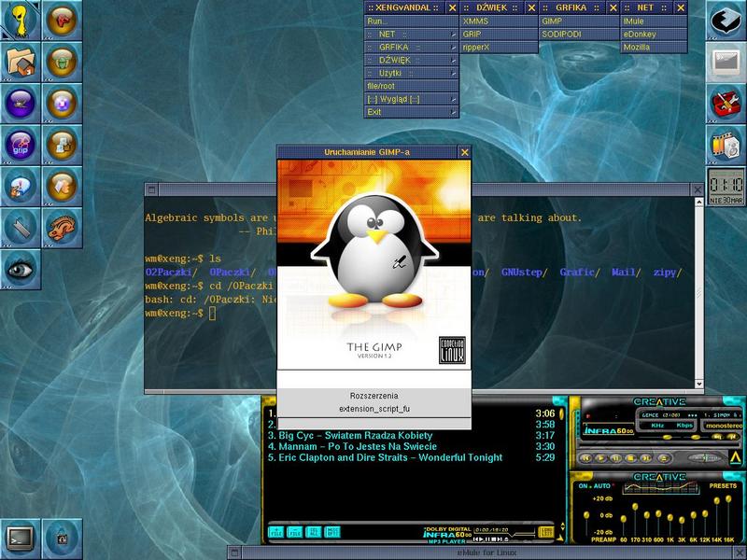Image resolution: width=747 pixels, height=560 pixels.
Task: Click the playlist misc options button
Action: (x=332, y=532)
